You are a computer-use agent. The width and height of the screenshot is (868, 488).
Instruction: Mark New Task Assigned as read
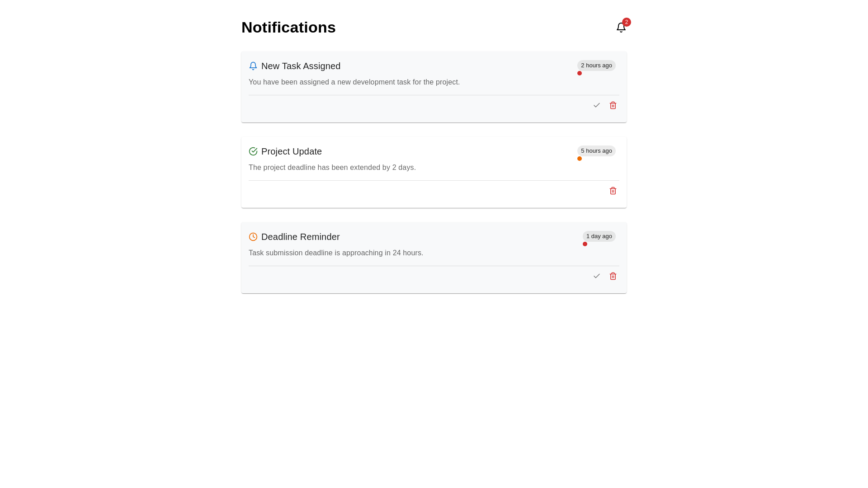point(596,105)
